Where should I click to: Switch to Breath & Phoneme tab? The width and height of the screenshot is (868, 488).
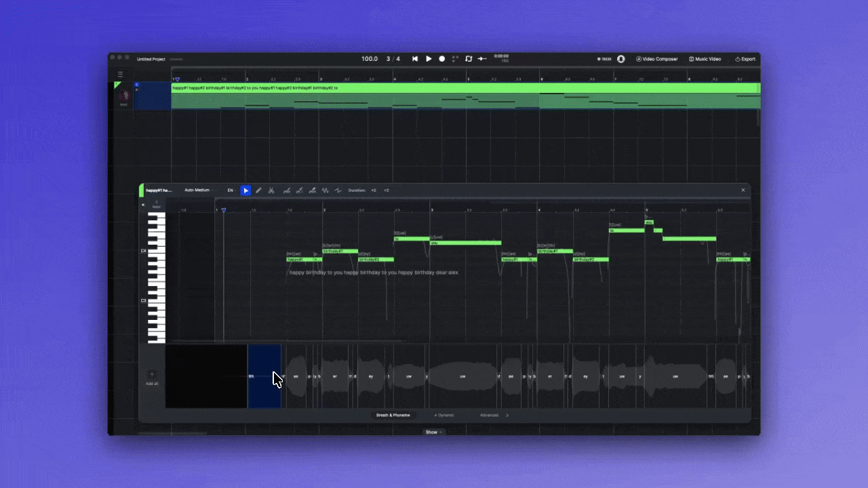coord(393,415)
